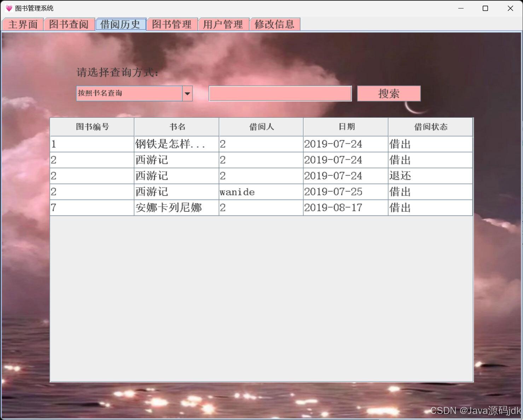523x420 pixels.
Task: Click 借出 status in the wanide row
Action: point(430,192)
